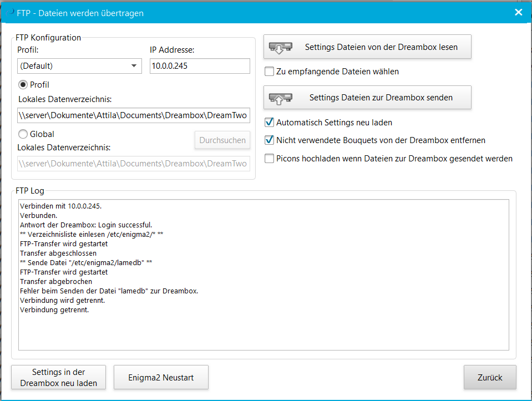Open the Profil dropdown showing (Default)

tap(79, 66)
